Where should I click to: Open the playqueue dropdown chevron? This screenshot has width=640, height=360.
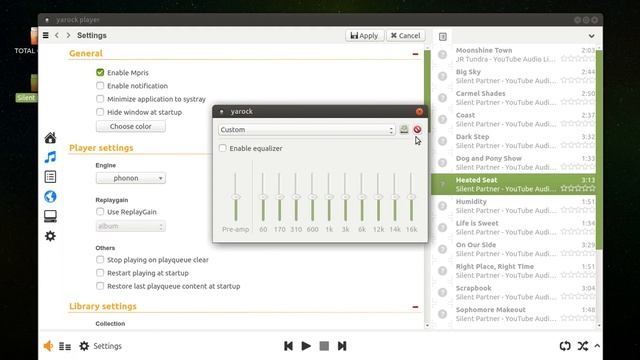591,36
